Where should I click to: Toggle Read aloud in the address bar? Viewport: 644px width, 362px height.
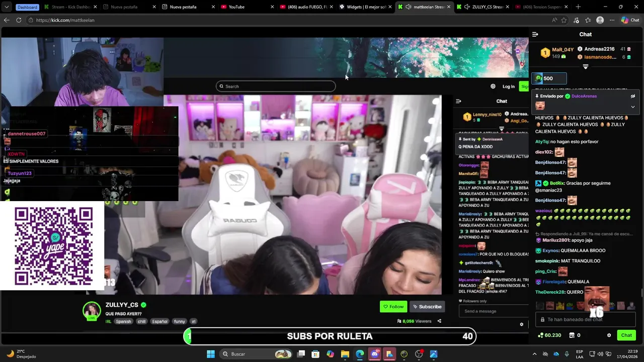[554, 20]
